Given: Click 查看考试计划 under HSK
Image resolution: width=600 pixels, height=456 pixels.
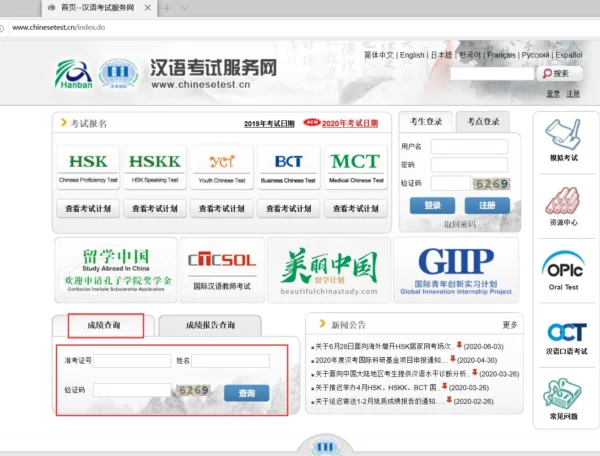Looking at the screenshot, I should (x=88, y=208).
